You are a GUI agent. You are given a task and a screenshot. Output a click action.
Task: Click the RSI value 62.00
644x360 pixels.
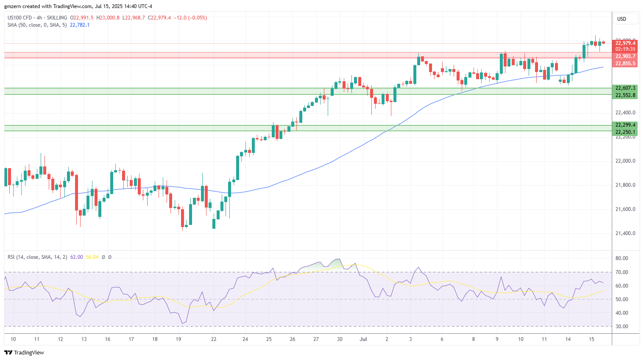coord(77,257)
